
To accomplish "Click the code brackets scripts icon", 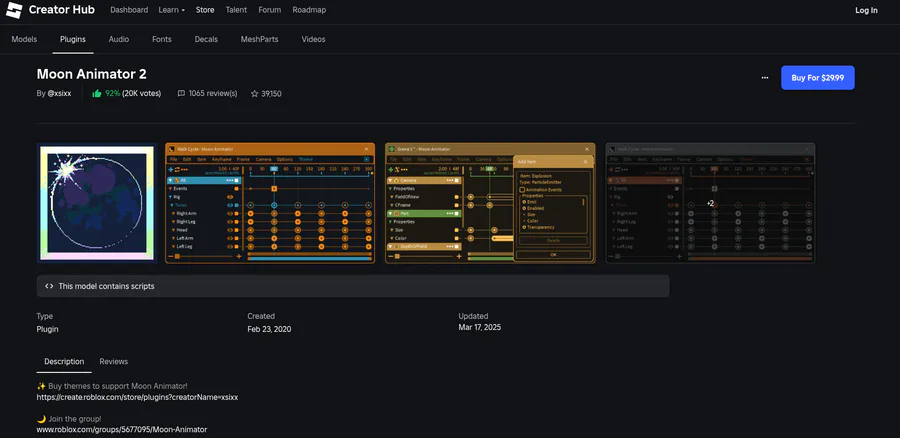I will [x=49, y=286].
